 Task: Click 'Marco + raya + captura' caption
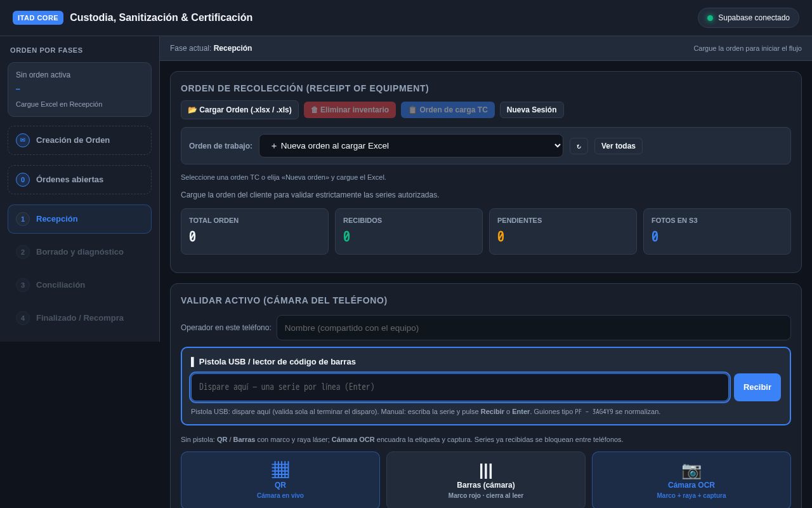(691, 496)
